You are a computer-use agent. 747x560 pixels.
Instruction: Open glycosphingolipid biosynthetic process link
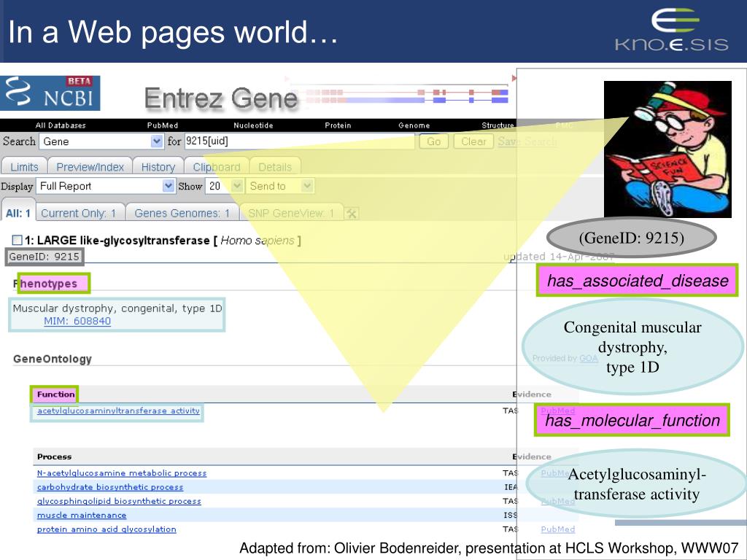(119, 501)
